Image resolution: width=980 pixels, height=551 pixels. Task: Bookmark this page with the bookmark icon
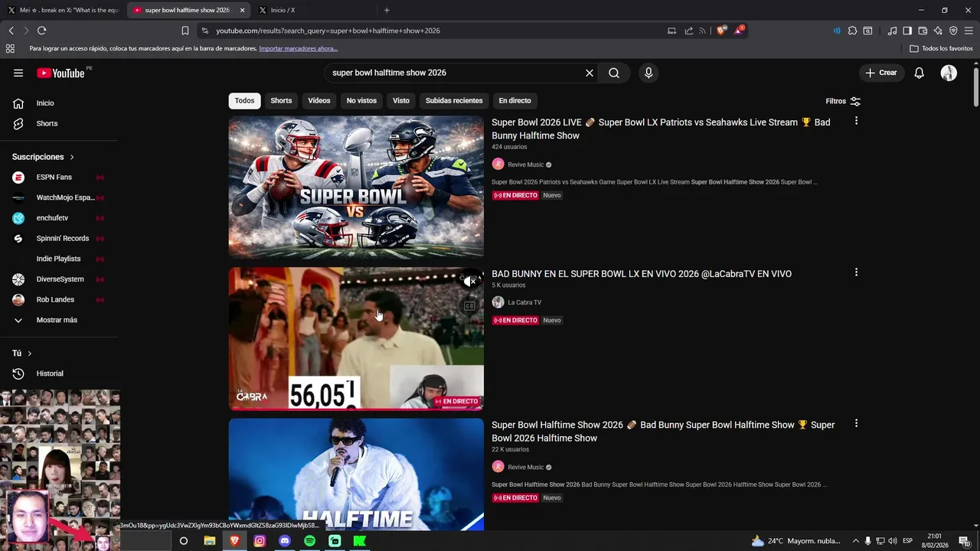pos(185,31)
